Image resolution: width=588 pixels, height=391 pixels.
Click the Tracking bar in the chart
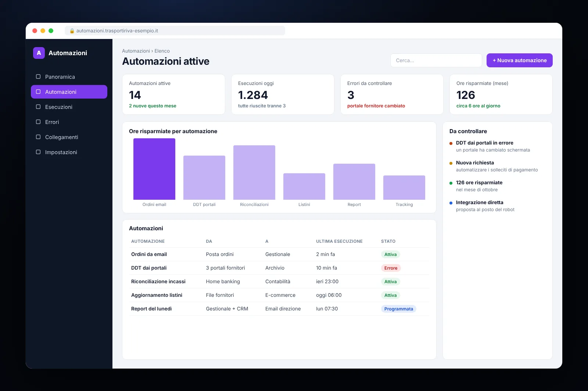pos(404,188)
